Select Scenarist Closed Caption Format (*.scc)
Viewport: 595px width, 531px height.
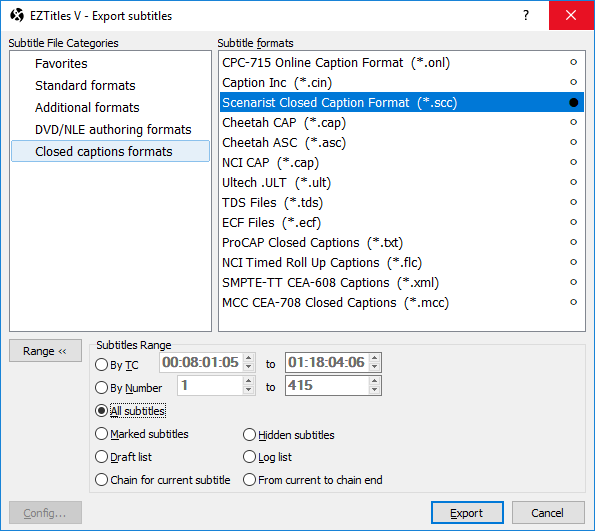pos(401,102)
